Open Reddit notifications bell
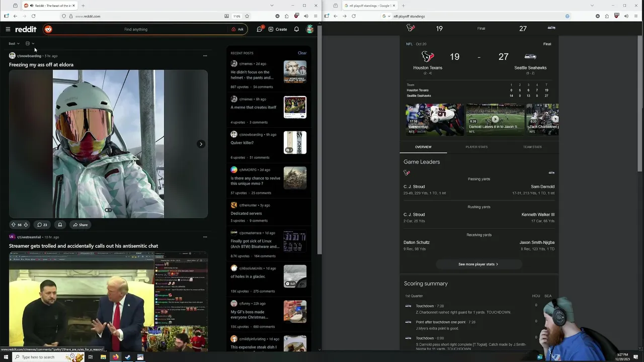The height and width of the screenshot is (362, 644). click(296, 29)
